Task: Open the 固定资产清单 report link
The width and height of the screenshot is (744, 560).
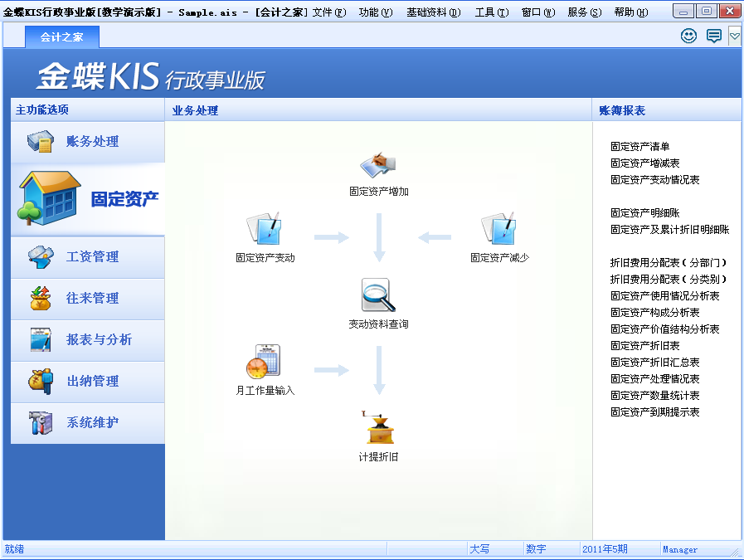Action: click(639, 147)
